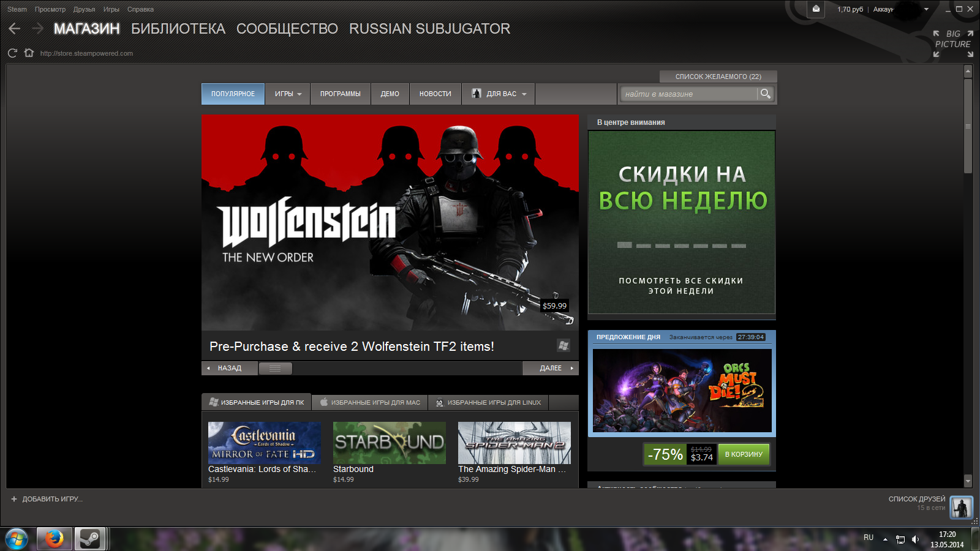The image size is (980, 551).
Task: Open The Amazing Spider-Man 2 thumbnail
Action: pos(514,443)
